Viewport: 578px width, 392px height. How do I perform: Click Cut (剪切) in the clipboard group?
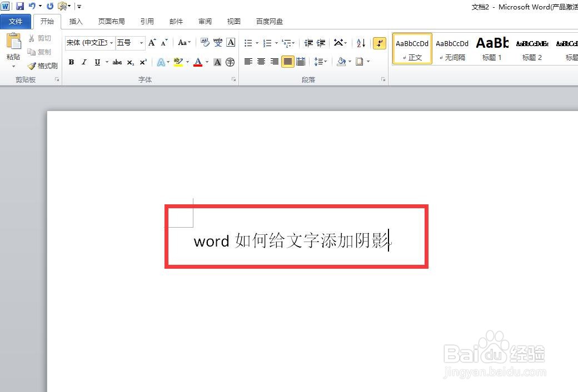[40, 38]
